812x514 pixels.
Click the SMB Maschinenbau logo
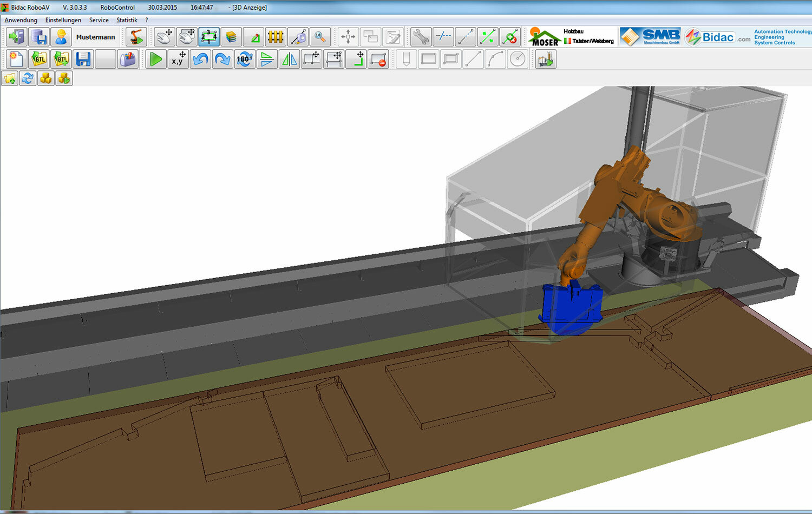650,37
